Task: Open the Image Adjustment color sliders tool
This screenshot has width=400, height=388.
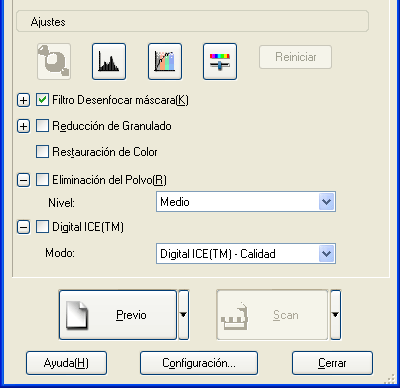Action: coord(220,61)
